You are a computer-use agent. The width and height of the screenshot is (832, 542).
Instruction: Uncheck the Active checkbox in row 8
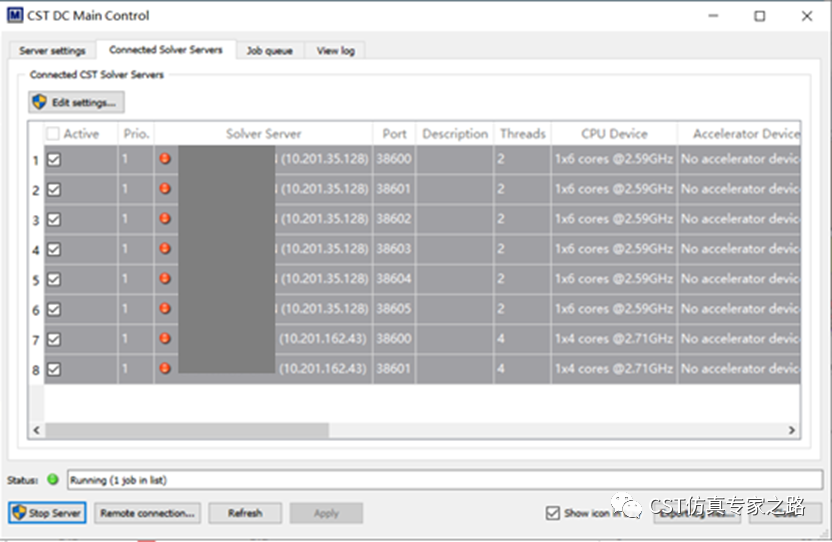54,369
